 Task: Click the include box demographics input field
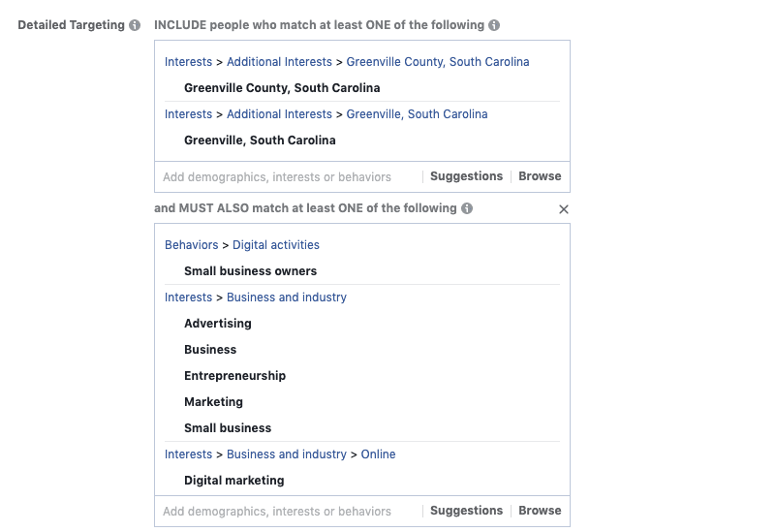point(289,176)
